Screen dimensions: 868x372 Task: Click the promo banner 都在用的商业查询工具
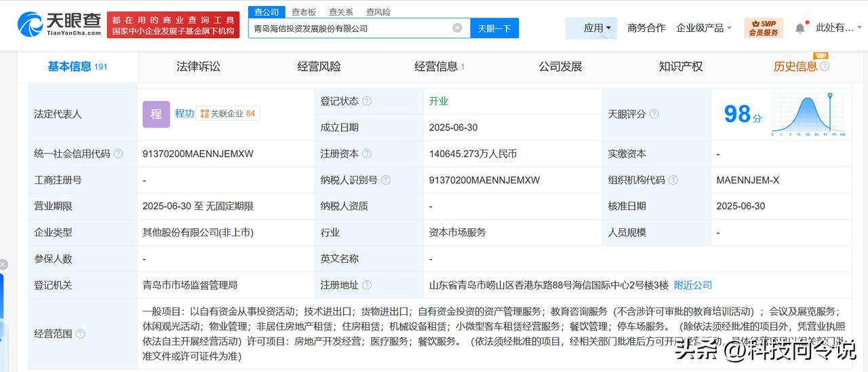174,24
